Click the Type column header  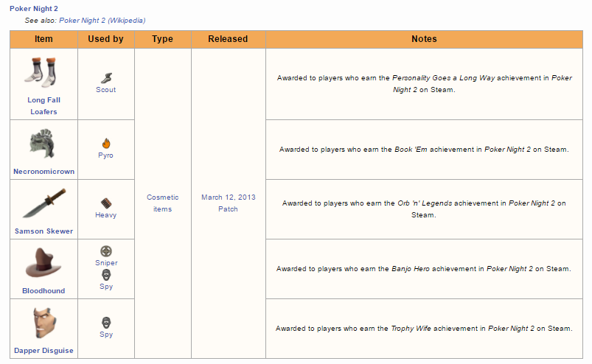(x=163, y=39)
